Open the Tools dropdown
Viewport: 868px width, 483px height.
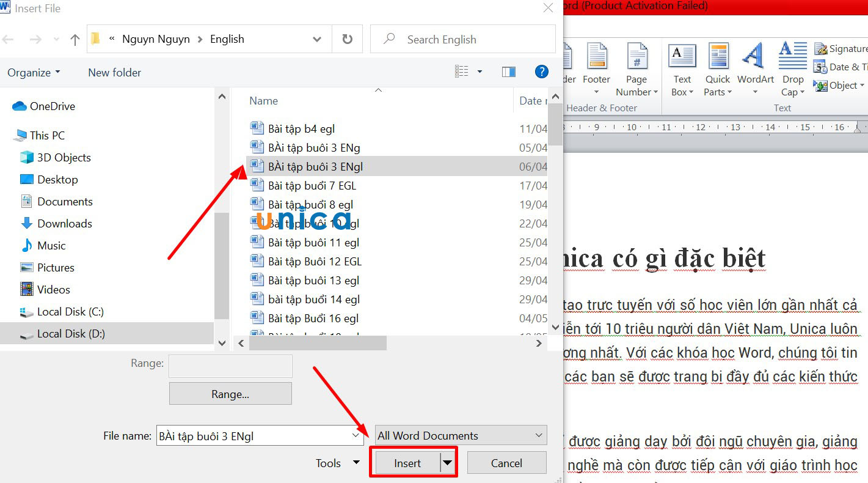pyautogui.click(x=338, y=463)
